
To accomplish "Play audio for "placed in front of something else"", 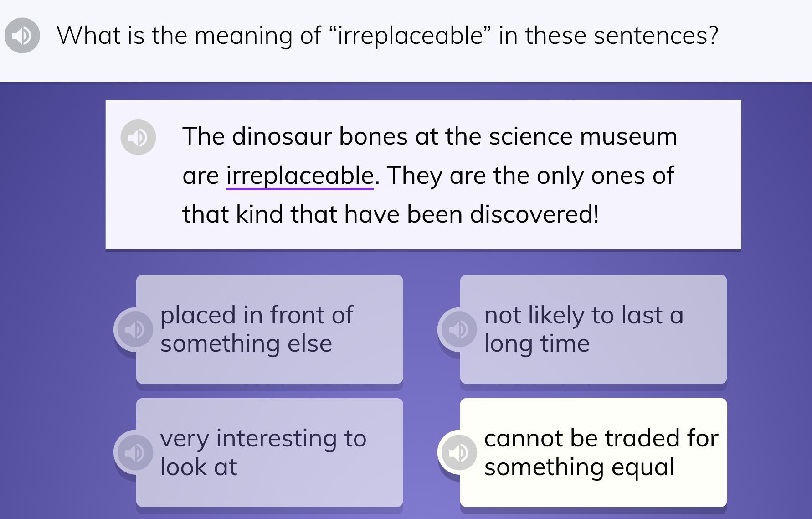I will 135,329.
